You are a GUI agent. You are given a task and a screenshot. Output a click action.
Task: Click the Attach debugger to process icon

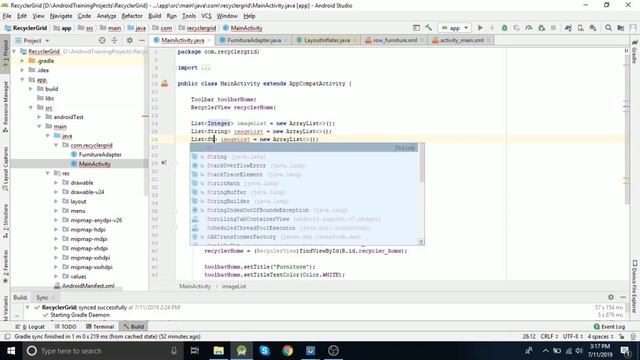pos(542,28)
